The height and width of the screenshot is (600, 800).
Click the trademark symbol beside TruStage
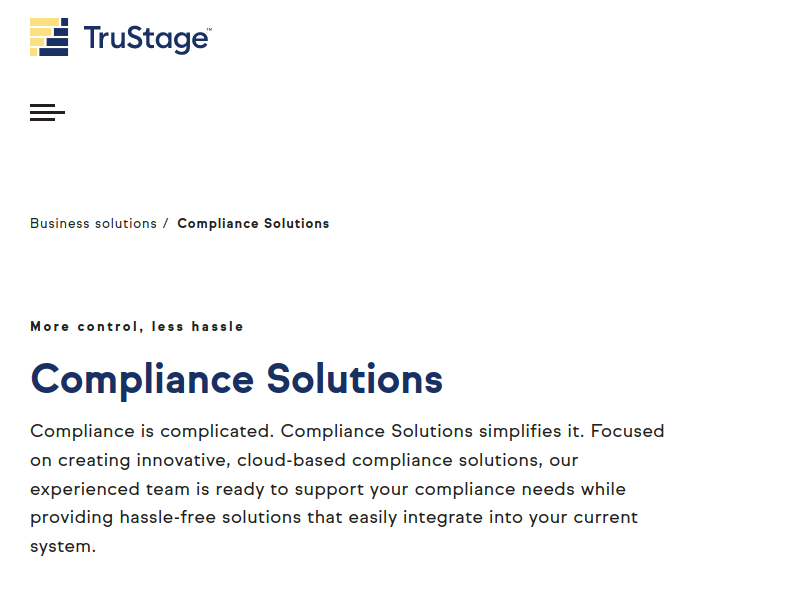pos(209,30)
